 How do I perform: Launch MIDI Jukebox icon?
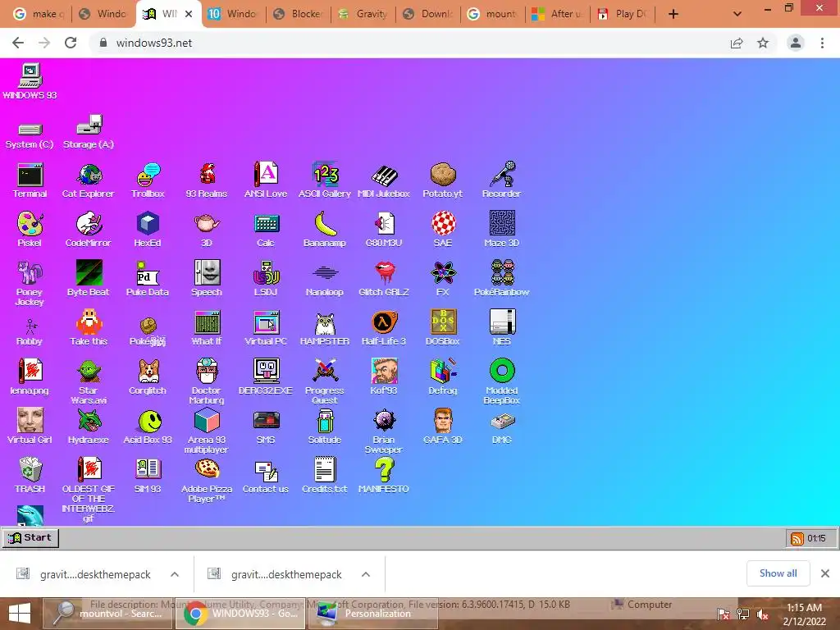pos(384,180)
